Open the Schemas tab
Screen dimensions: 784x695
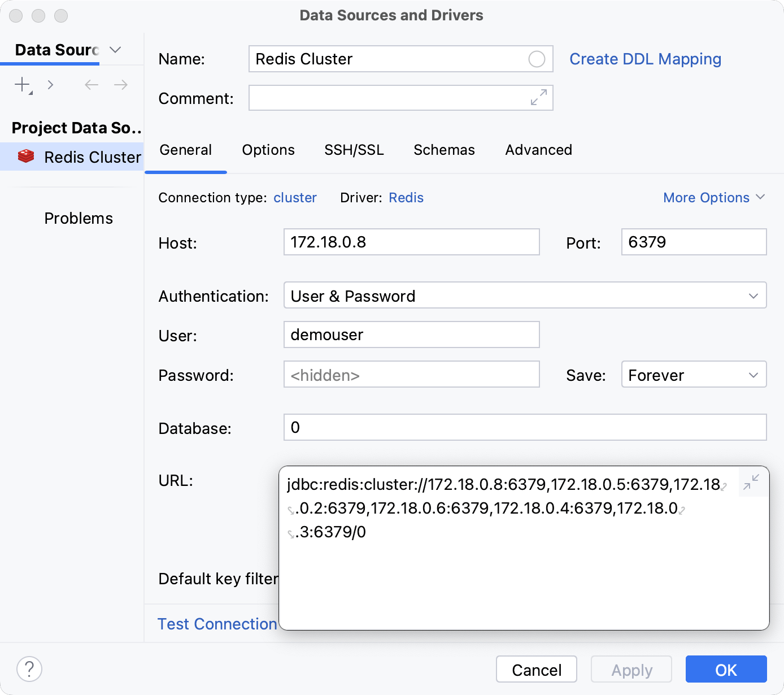(x=444, y=150)
